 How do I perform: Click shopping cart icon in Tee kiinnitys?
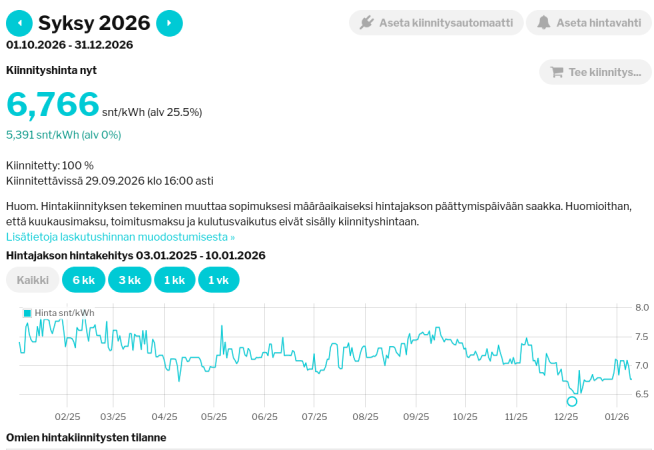coord(557,72)
